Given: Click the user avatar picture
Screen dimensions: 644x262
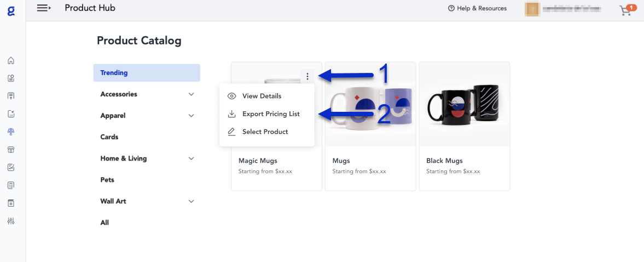Looking at the screenshot, I should (x=532, y=9).
